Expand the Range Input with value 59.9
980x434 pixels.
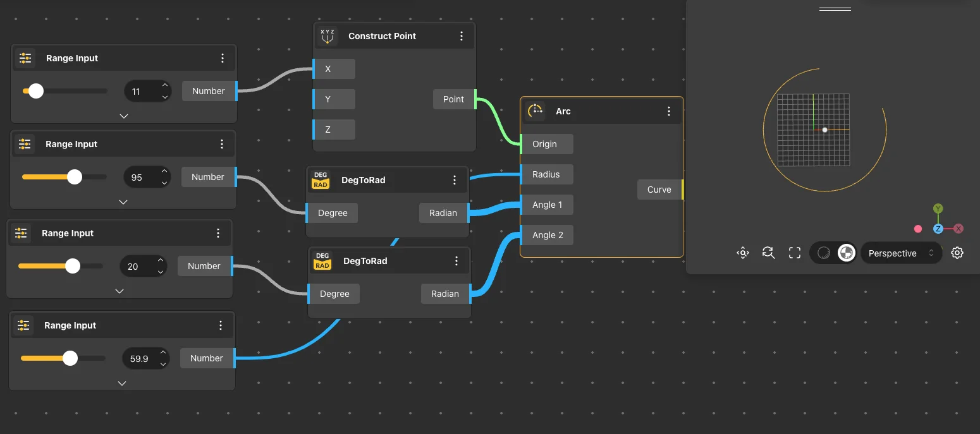pyautogui.click(x=122, y=383)
